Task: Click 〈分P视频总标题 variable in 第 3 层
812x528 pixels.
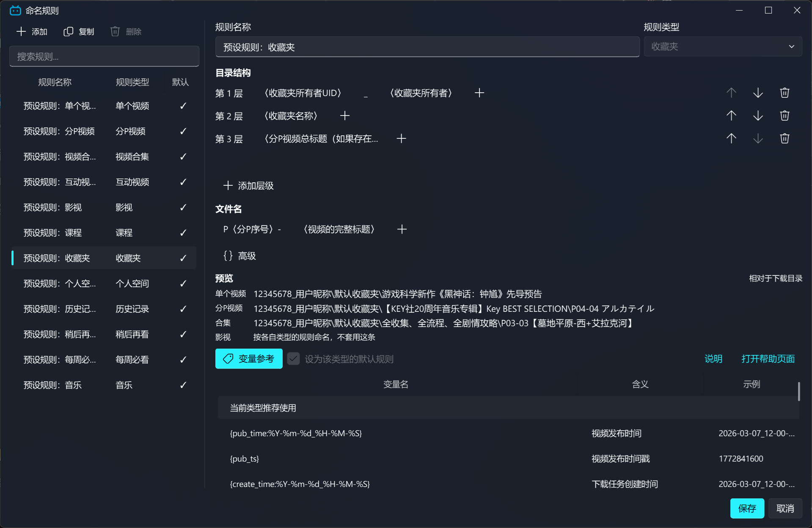Action: point(321,139)
